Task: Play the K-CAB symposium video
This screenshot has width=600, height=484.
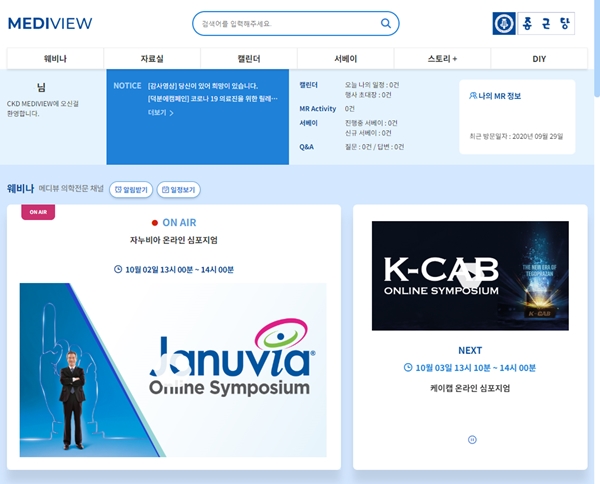Action: 470,275
